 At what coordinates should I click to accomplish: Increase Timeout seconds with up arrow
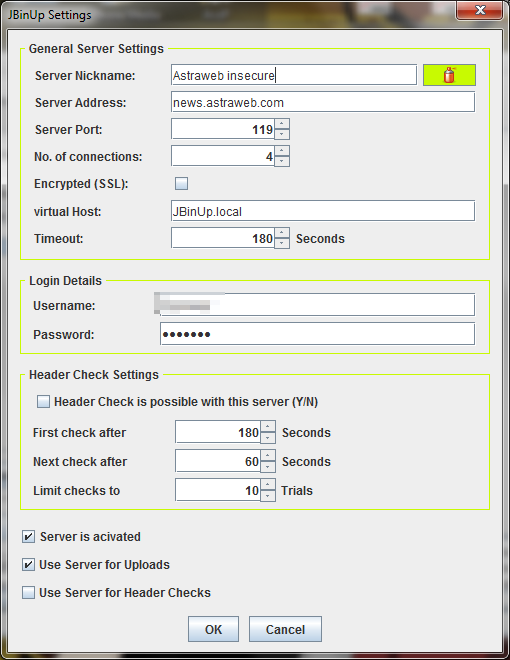point(282,233)
